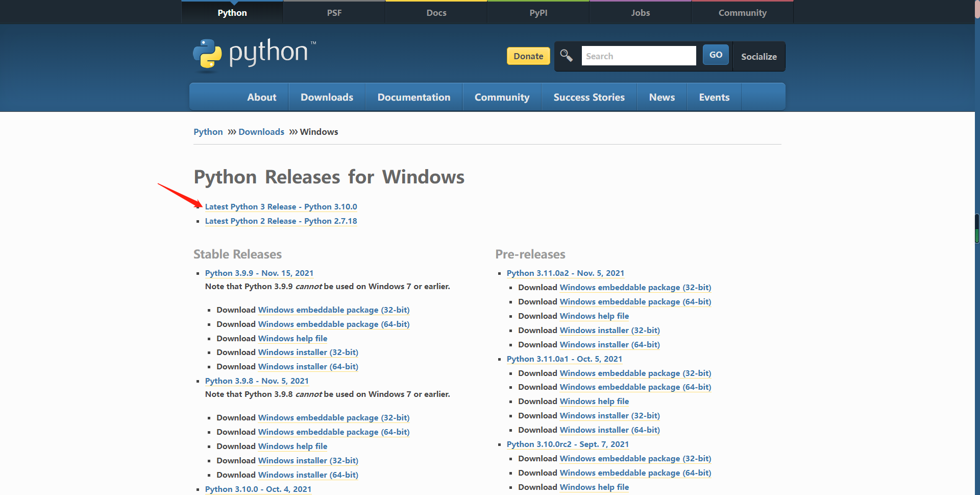The height and width of the screenshot is (495, 980).
Task: Download 3.10.0rc2 Windows embeddable package (64-bit)
Action: (x=635, y=473)
